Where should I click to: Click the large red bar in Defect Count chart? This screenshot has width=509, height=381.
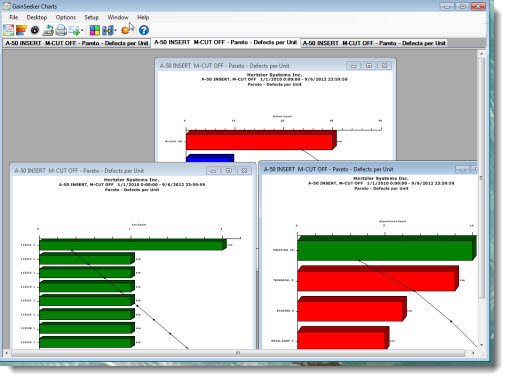261,140
